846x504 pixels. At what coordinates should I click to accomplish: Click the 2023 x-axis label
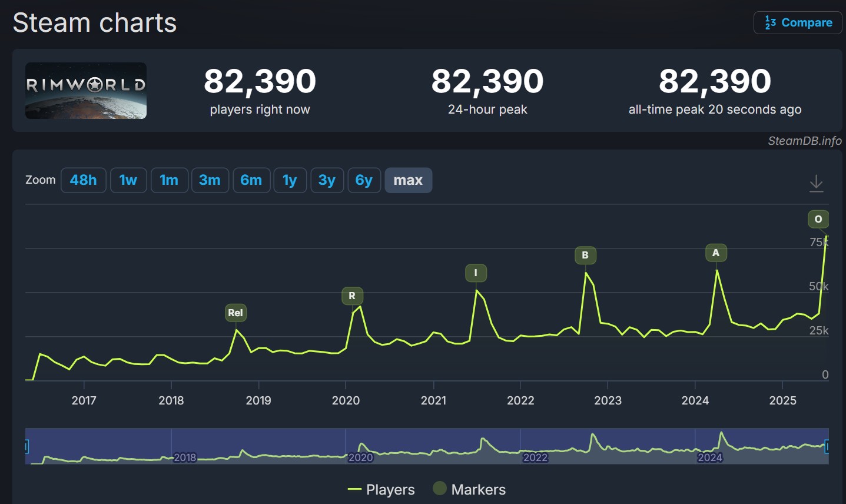tap(608, 400)
